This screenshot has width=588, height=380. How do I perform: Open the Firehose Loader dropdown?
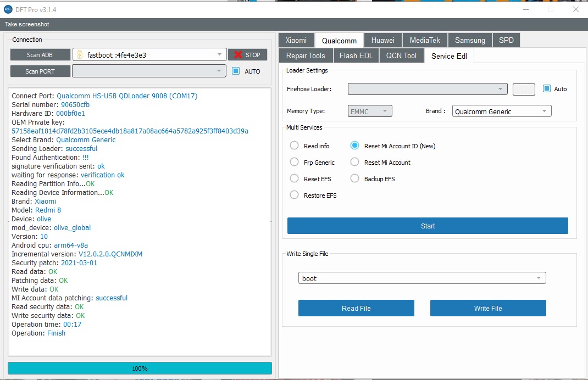click(428, 89)
